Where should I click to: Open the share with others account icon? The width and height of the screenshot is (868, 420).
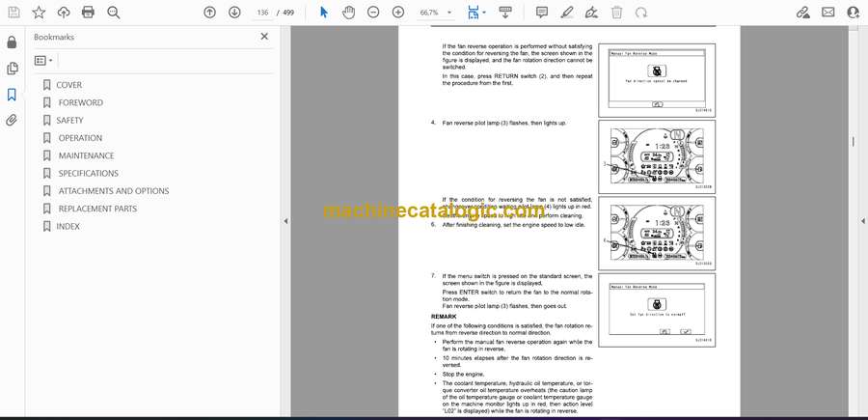pos(854,13)
